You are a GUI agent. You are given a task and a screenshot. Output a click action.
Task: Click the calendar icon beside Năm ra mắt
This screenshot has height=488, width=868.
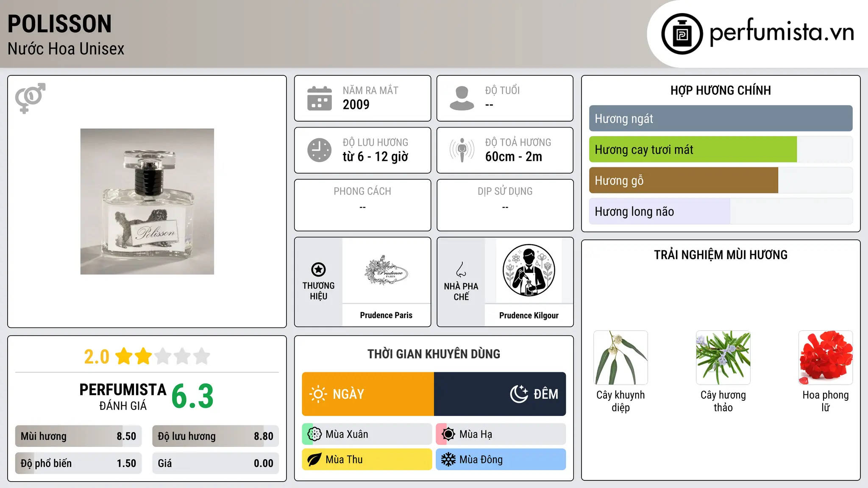[x=320, y=98]
